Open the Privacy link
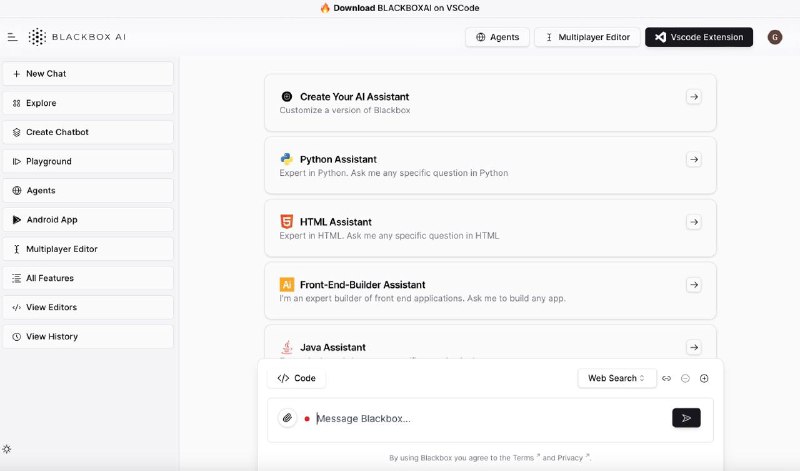This screenshot has height=471, width=800. pyautogui.click(x=572, y=458)
